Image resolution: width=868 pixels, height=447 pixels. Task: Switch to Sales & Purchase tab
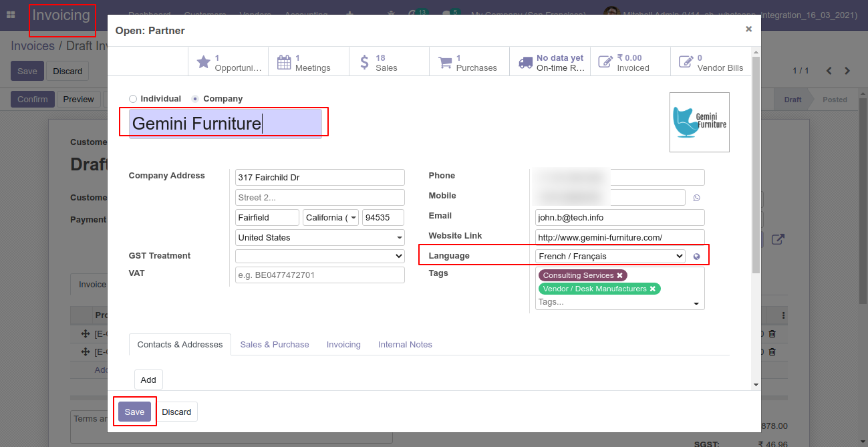pyautogui.click(x=275, y=345)
